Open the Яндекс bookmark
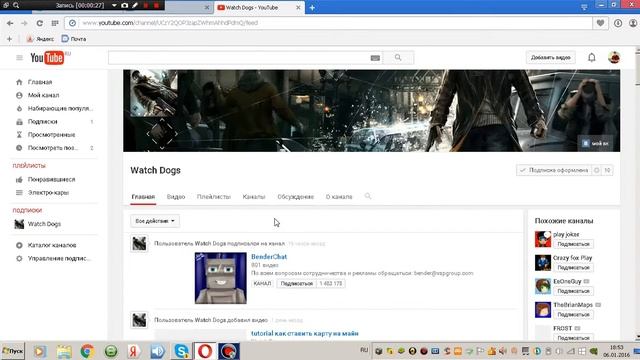The height and width of the screenshot is (360, 640). coord(40,39)
